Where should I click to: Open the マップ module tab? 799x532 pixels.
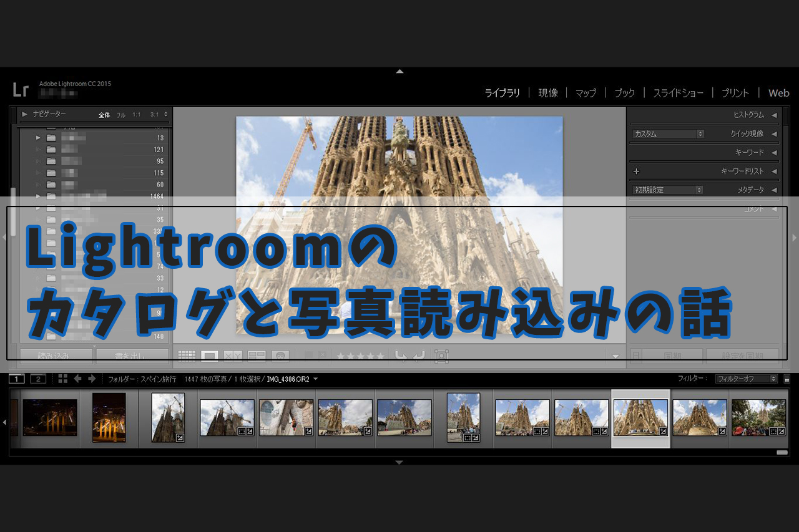(586, 93)
